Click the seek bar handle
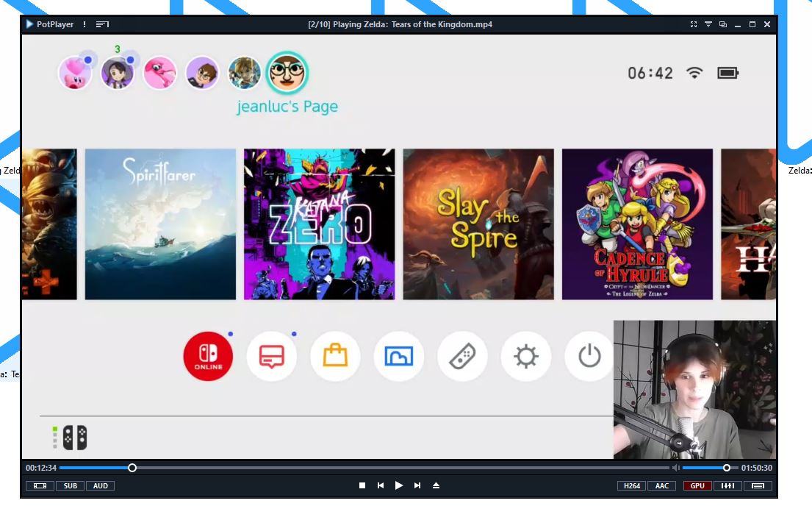812x531 pixels. (132, 468)
